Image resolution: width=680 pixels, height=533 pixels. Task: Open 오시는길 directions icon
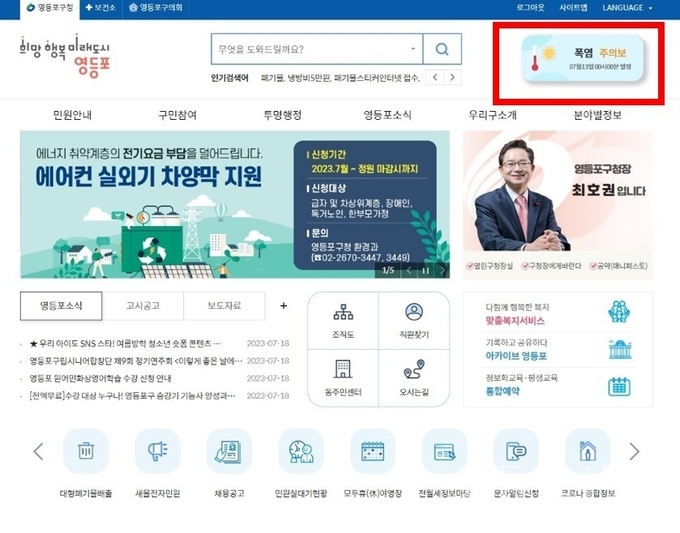coord(414,377)
